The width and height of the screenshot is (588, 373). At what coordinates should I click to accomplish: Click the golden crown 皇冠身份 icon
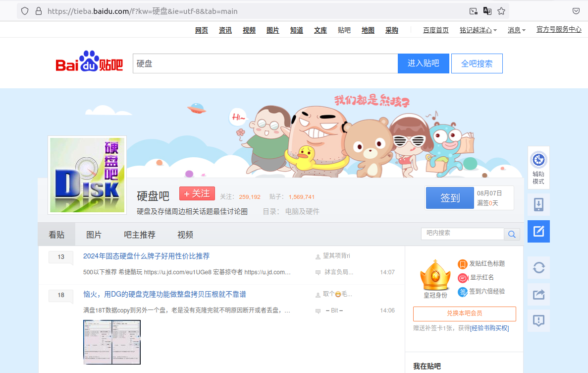(x=435, y=275)
